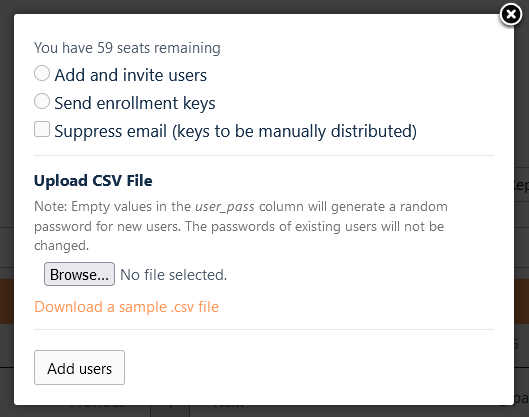
Task: Click the Upload CSV File heading
Action: 93,181
